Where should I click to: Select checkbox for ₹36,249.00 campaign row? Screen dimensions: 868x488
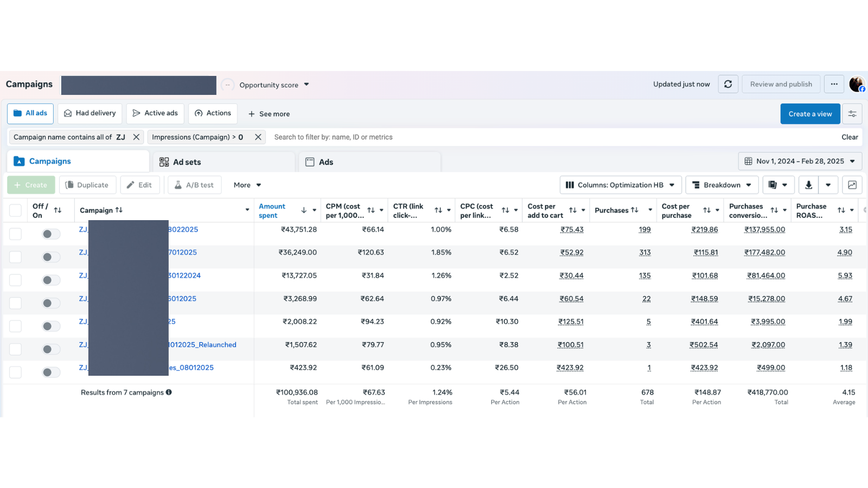tap(15, 257)
